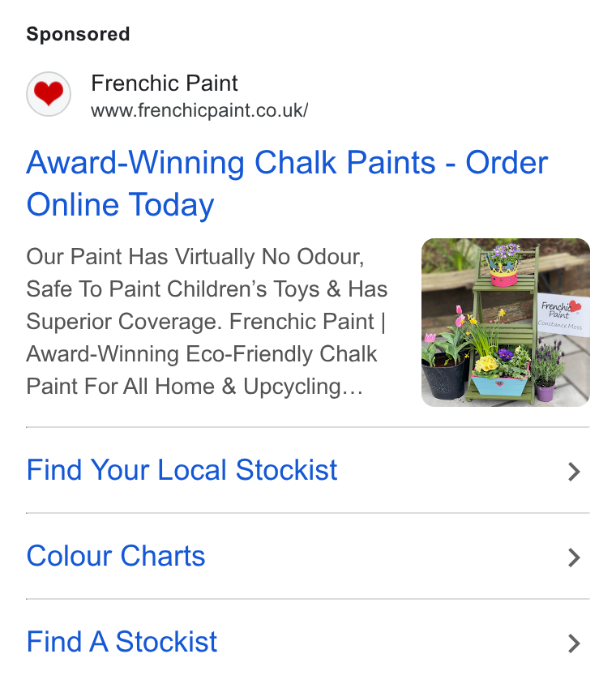The width and height of the screenshot is (616, 684).
Task: Click the Online Today headline line
Action: click(121, 204)
